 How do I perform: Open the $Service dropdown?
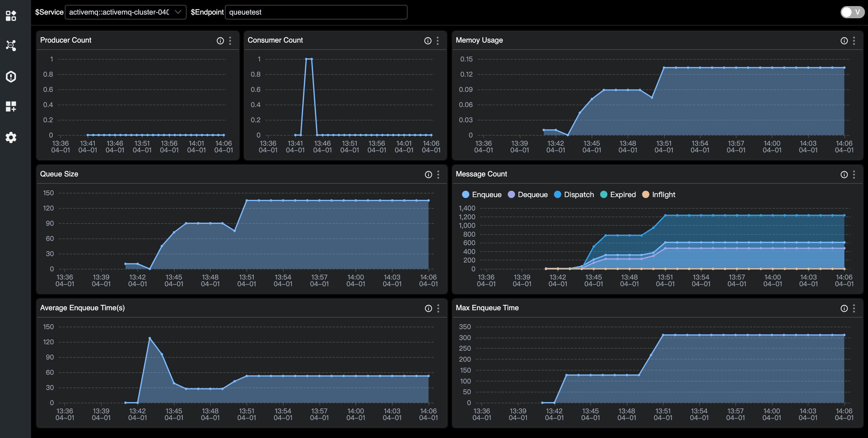click(x=125, y=12)
